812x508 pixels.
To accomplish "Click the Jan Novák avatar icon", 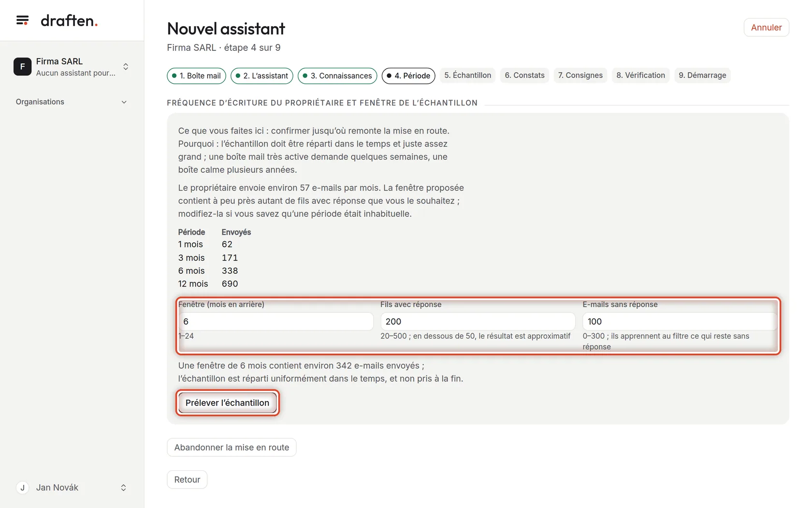I will (22, 488).
